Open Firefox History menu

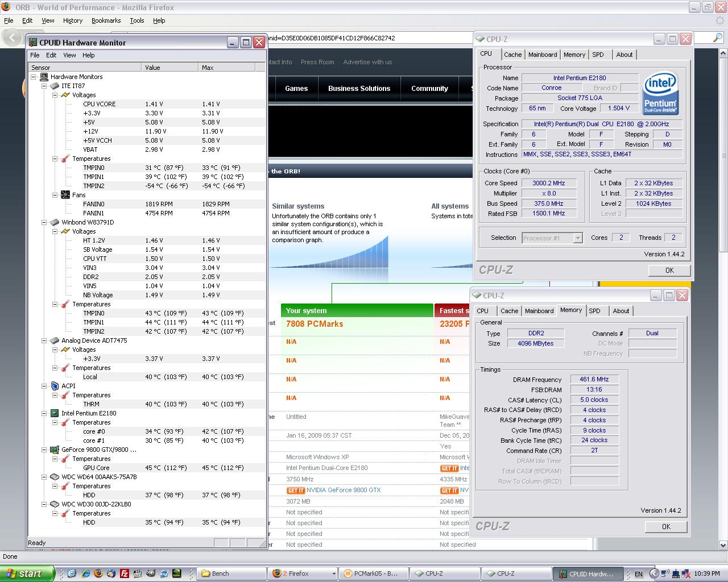pos(73,20)
